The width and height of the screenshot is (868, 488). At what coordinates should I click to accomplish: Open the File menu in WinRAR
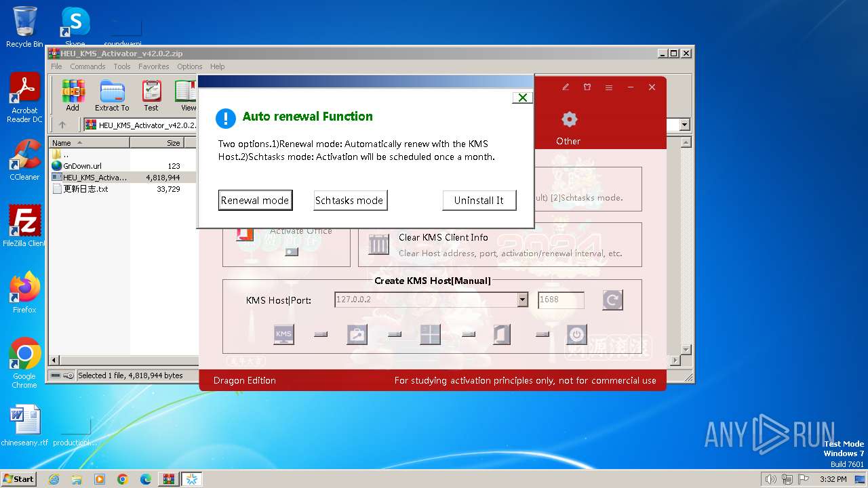point(56,66)
